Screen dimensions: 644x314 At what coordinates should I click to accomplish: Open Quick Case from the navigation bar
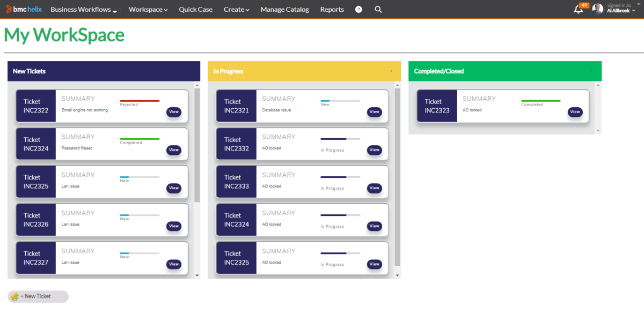(x=196, y=10)
